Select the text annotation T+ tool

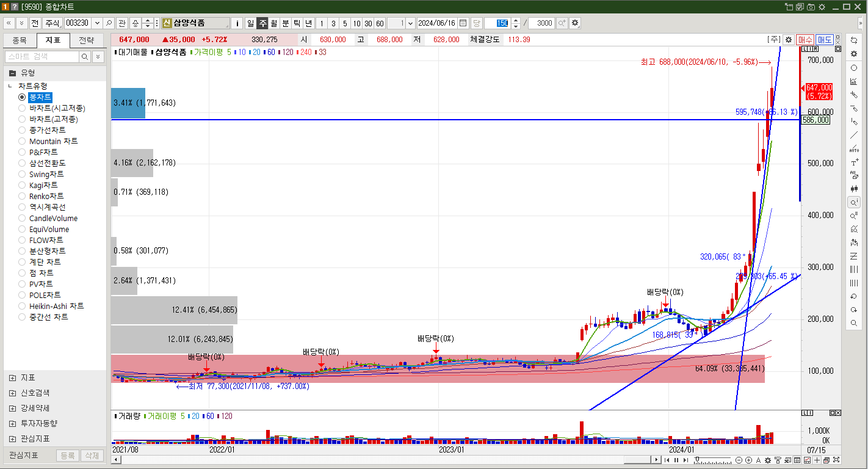(854, 162)
